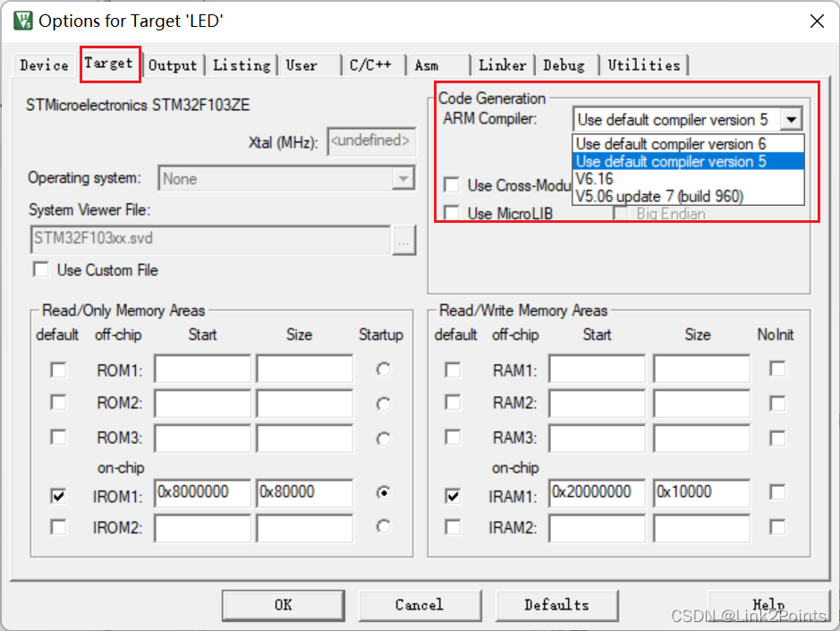Open the Output tab
840x631 pixels.
(173, 65)
